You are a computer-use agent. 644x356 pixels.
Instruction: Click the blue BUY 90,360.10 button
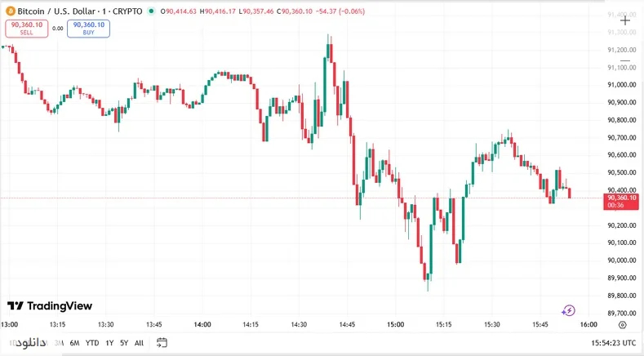[89, 29]
